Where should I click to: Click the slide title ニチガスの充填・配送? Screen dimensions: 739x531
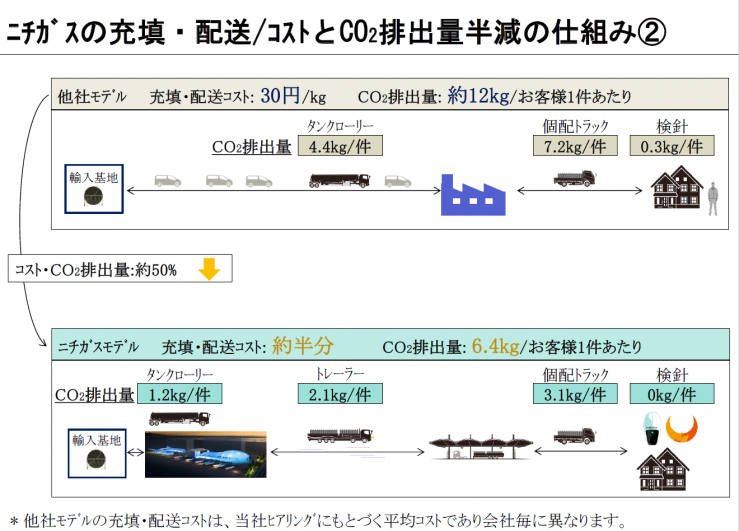click(336, 32)
